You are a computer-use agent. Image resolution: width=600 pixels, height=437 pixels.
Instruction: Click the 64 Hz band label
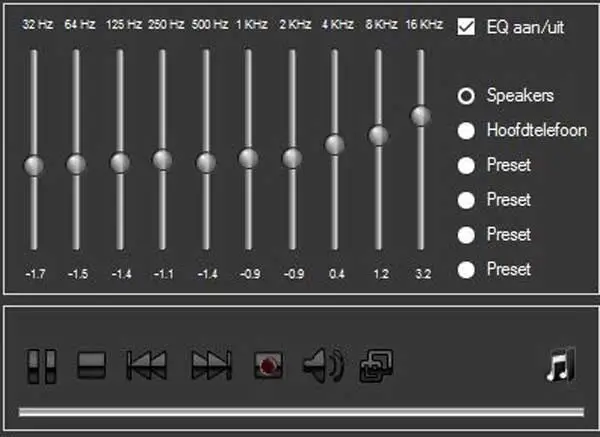point(80,24)
